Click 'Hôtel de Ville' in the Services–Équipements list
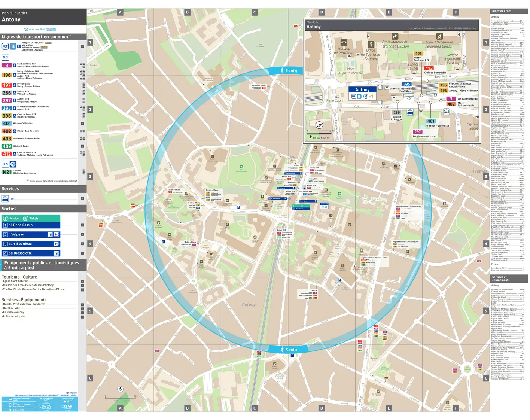The height and width of the screenshot is (420, 530). pos(11,308)
